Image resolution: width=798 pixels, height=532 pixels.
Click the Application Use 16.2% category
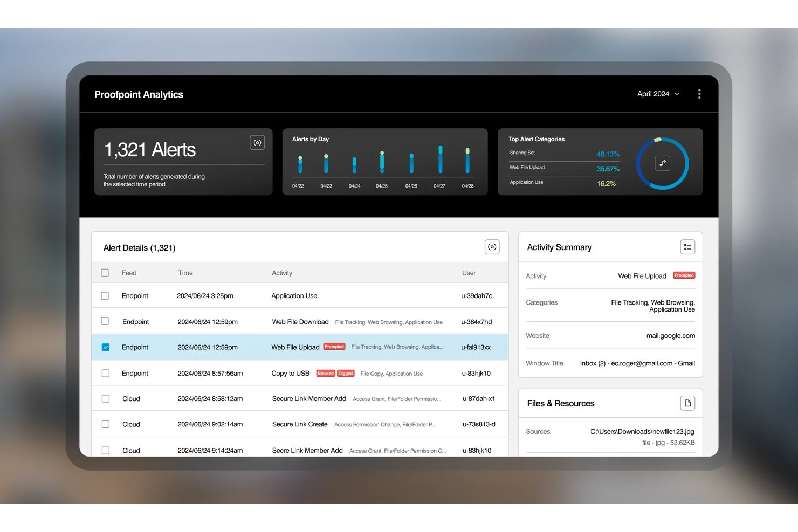click(x=564, y=183)
